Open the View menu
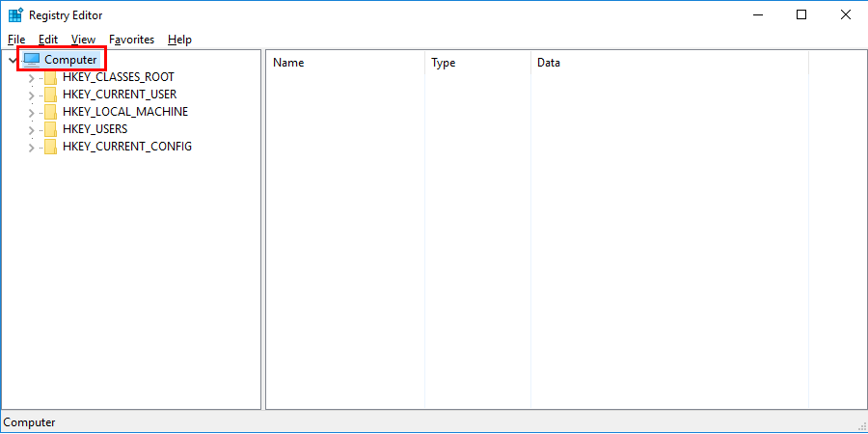 coord(84,40)
